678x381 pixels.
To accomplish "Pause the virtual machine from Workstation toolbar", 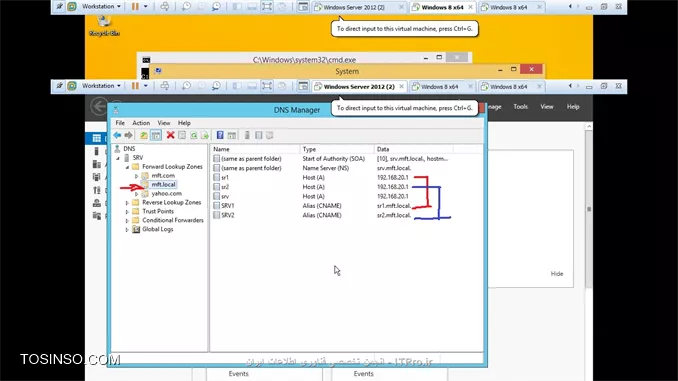I will (135, 86).
